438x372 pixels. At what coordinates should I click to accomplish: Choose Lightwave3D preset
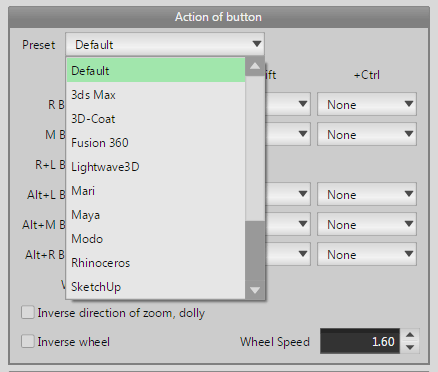tap(156, 167)
